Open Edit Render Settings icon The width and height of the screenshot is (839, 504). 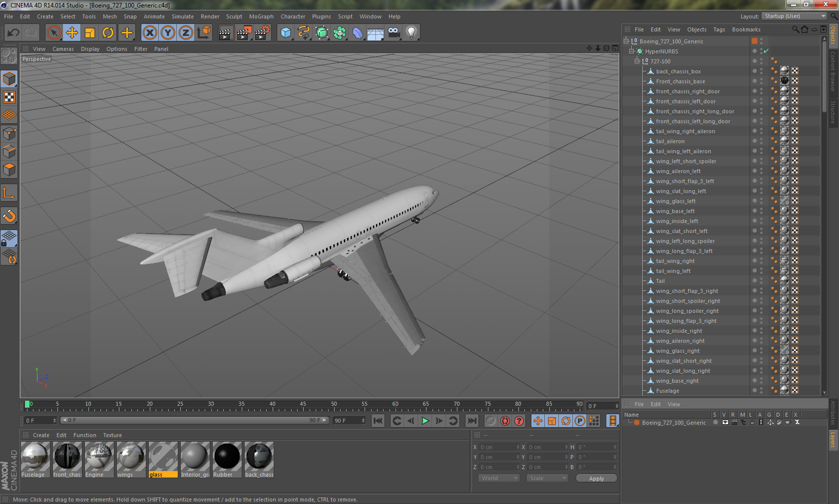point(263,33)
